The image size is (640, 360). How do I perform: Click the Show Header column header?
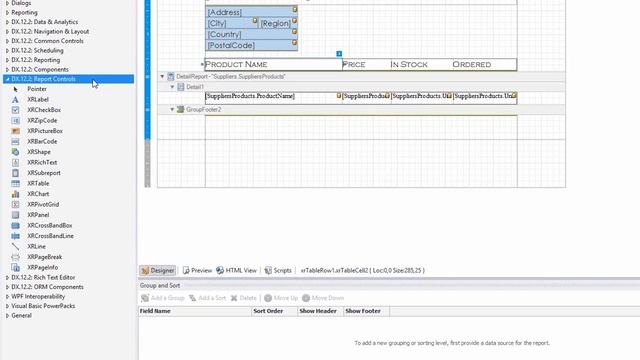click(x=320, y=311)
